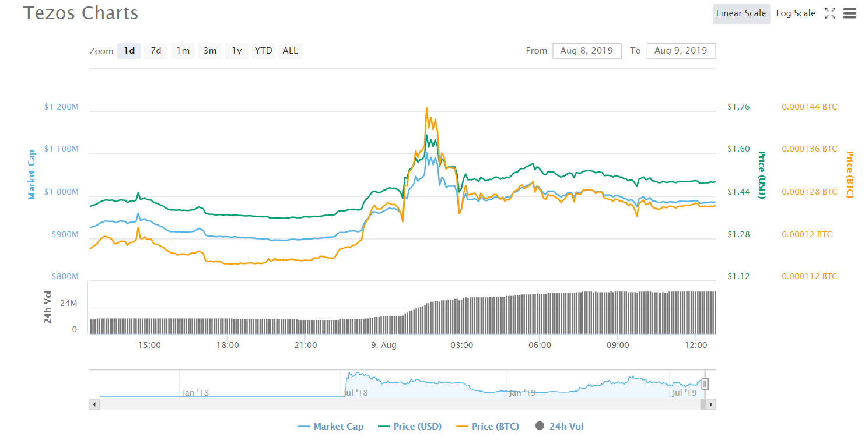The height and width of the screenshot is (440, 868).
Task: Switch to Log Scale
Action: click(x=796, y=13)
